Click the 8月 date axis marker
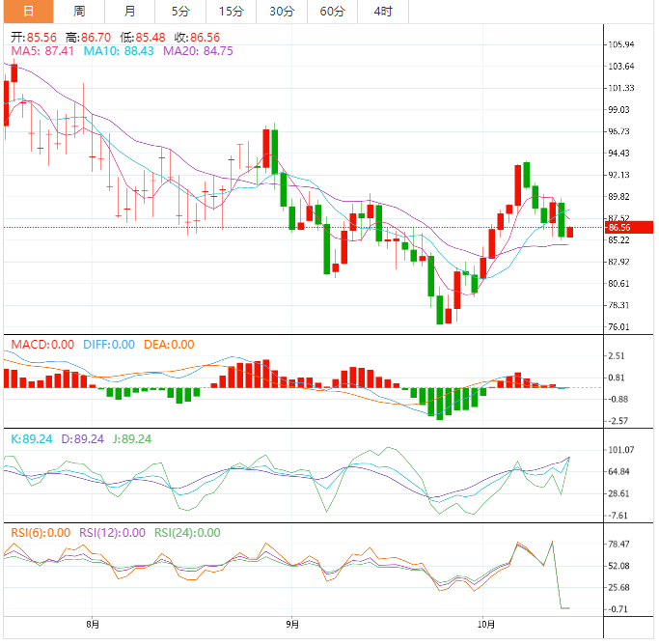The image size is (659, 644). (x=93, y=625)
